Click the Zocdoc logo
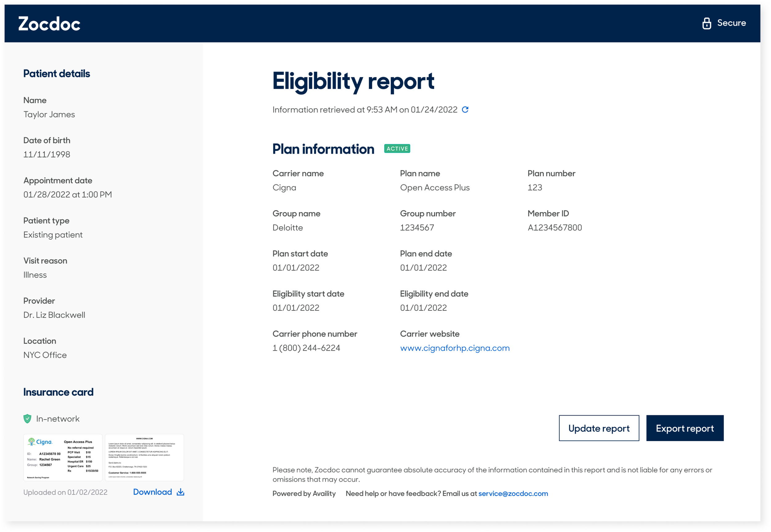 [49, 24]
